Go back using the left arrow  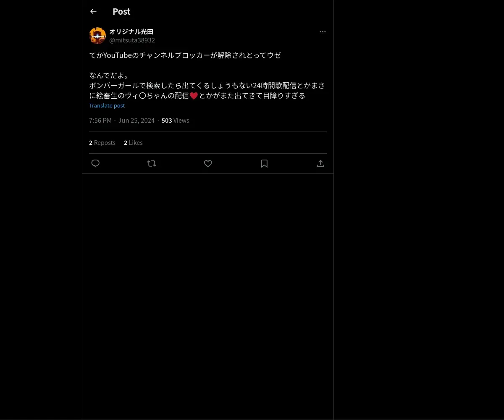93,11
